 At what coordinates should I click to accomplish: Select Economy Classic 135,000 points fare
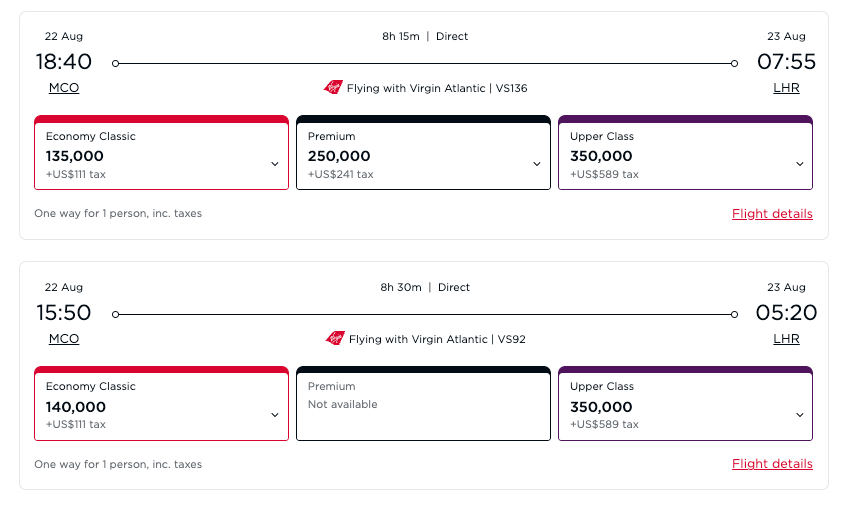click(x=150, y=155)
